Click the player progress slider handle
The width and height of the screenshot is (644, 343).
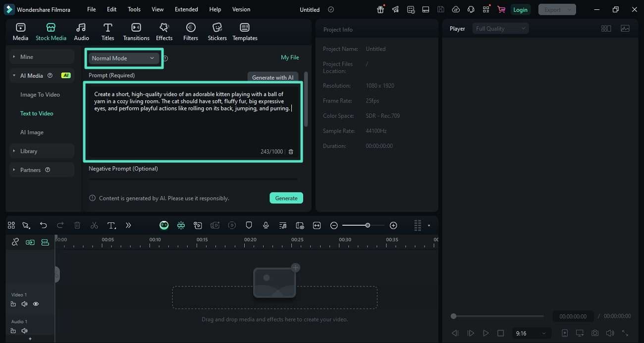(453, 316)
